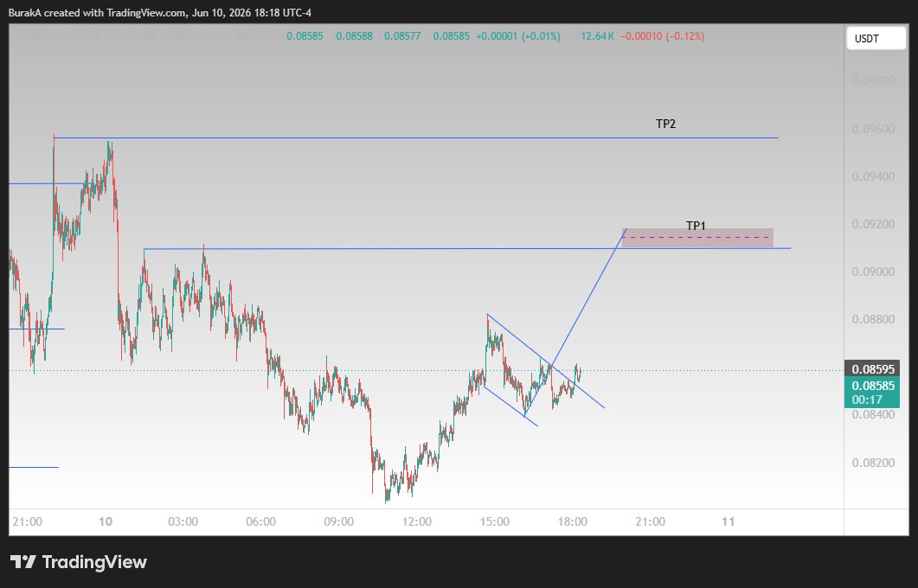918x588 pixels.
Task: Click the 12:00 time axis label
Action: 417,521
